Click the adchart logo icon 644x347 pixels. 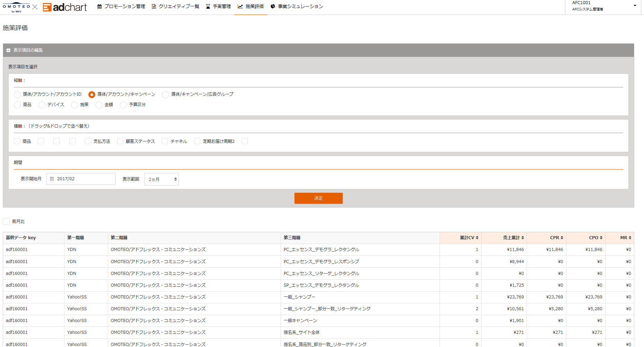tap(47, 7)
